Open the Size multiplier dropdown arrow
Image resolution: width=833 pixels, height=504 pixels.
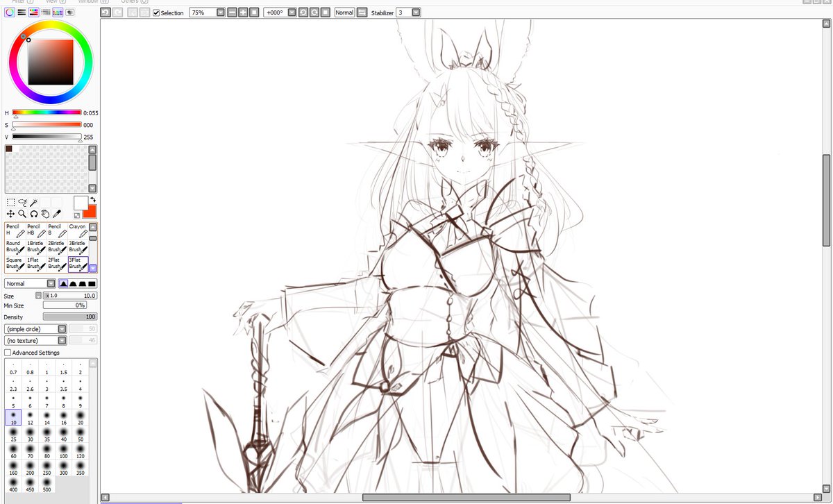[38, 296]
